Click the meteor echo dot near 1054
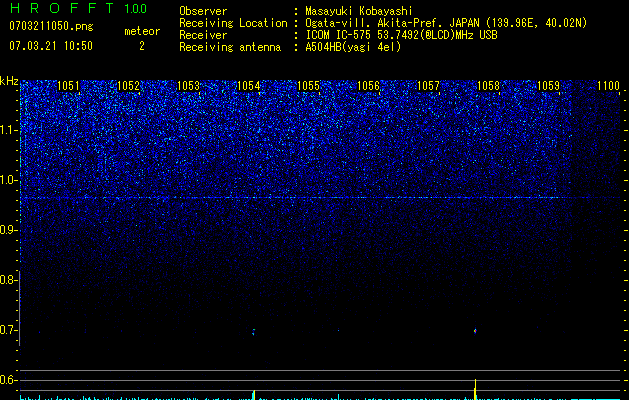This screenshot has height=400, width=629. coord(253,332)
